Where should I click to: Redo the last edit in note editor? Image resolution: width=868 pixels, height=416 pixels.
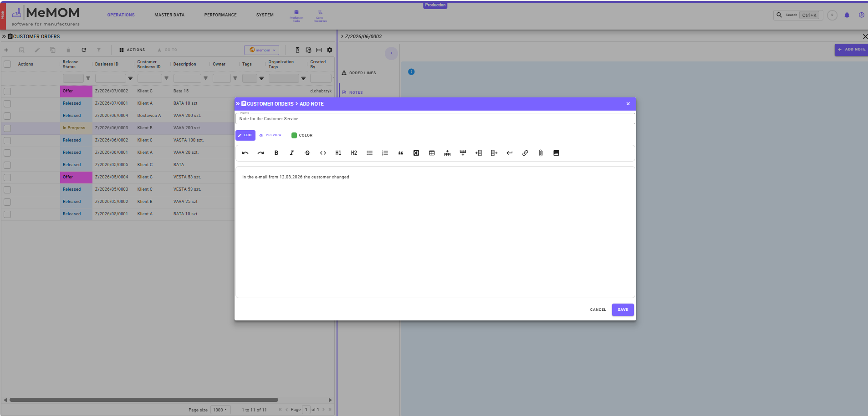coord(260,153)
